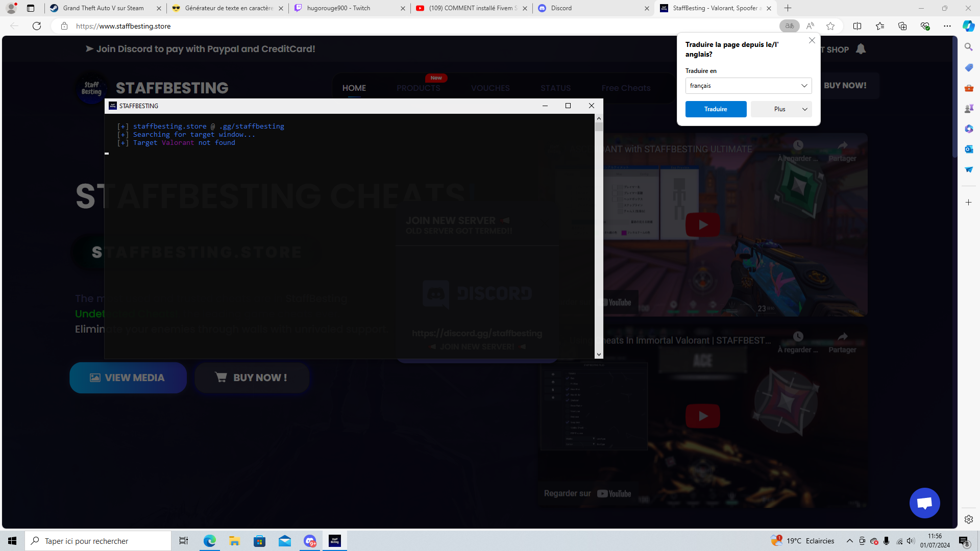The image size is (980, 551).
Task: Open the live chat bubble
Action: coord(924,503)
